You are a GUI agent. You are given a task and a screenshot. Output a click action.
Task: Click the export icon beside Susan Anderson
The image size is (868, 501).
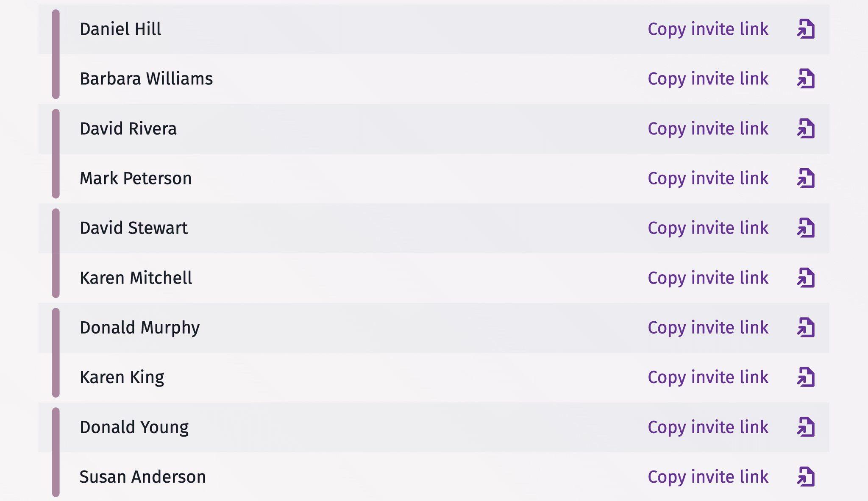[x=806, y=477]
